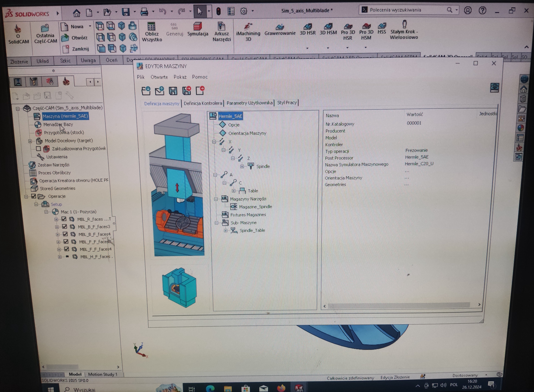This screenshot has width=534, height=392.
Task: Toggle Operacje folder checkbox
Action: pyautogui.click(x=34, y=196)
